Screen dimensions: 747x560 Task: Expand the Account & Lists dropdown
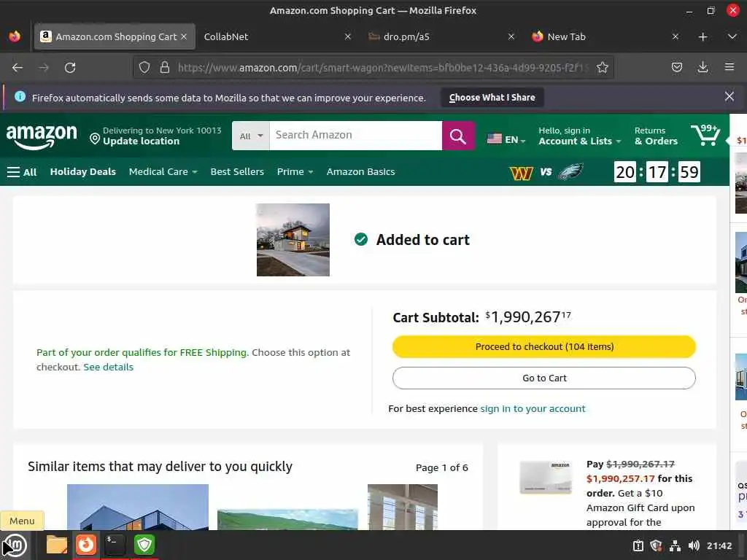click(580, 136)
